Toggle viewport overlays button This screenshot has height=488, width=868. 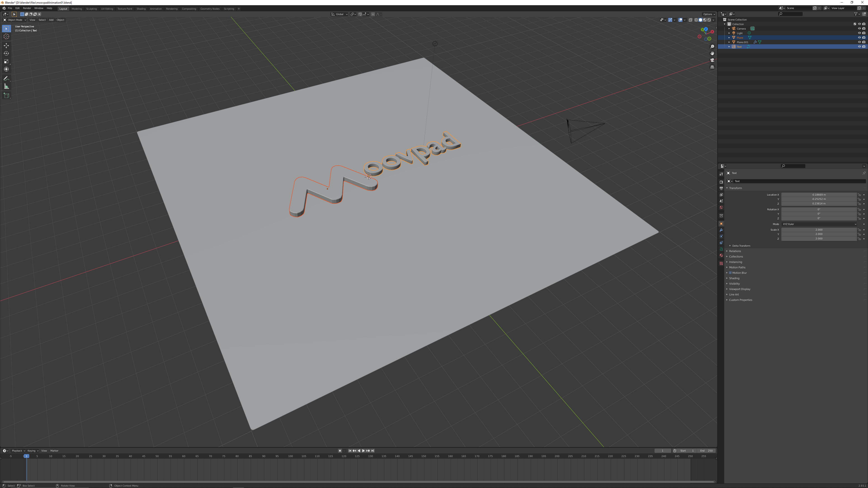tap(680, 20)
